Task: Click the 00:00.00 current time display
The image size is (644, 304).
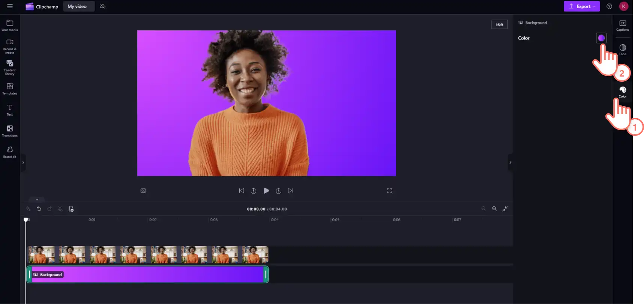Action: click(256, 209)
